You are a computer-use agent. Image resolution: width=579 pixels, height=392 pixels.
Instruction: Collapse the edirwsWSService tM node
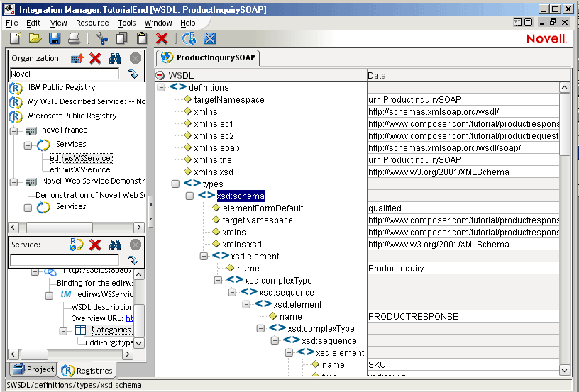click(x=49, y=296)
